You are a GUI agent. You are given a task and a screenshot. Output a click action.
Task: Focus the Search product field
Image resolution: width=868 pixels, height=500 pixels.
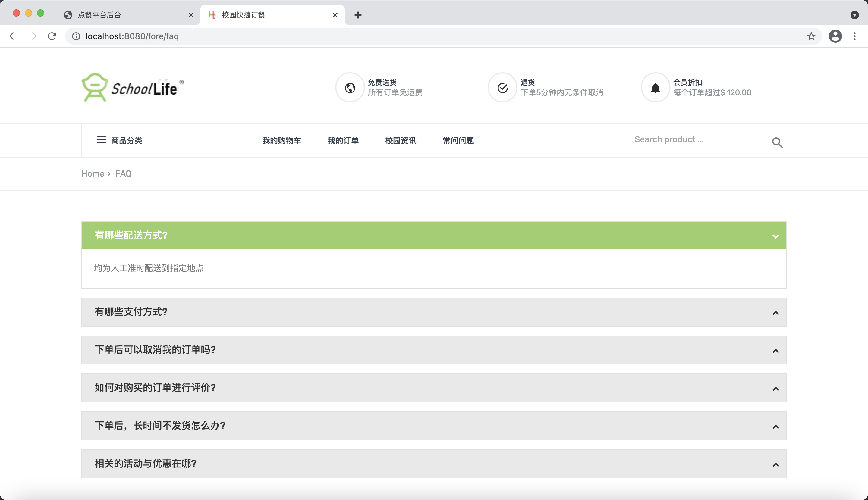697,139
